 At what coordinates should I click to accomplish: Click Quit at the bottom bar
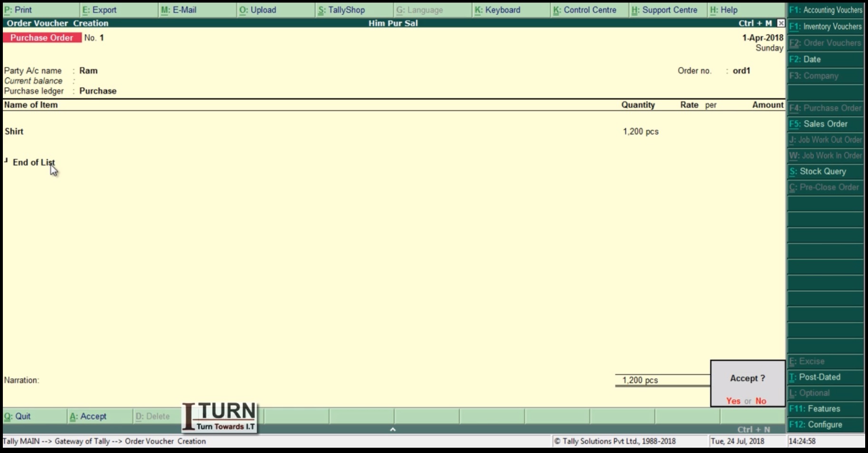(x=21, y=416)
